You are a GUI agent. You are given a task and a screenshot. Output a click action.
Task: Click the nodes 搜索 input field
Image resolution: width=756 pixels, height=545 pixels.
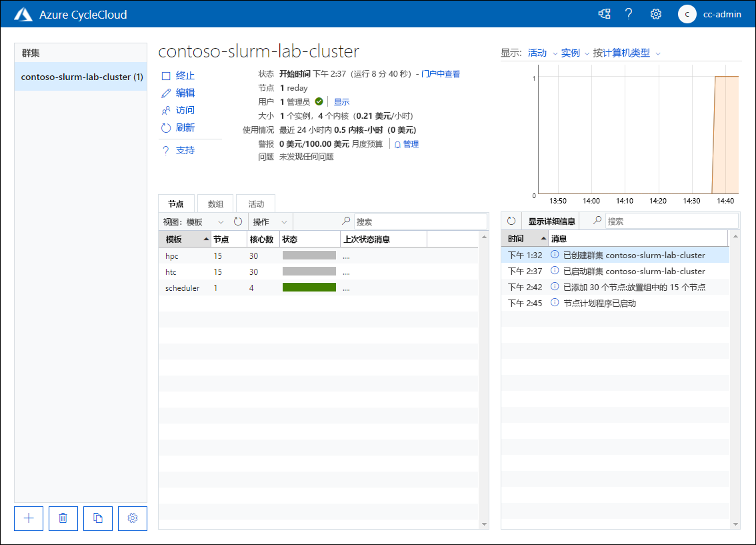(x=420, y=222)
